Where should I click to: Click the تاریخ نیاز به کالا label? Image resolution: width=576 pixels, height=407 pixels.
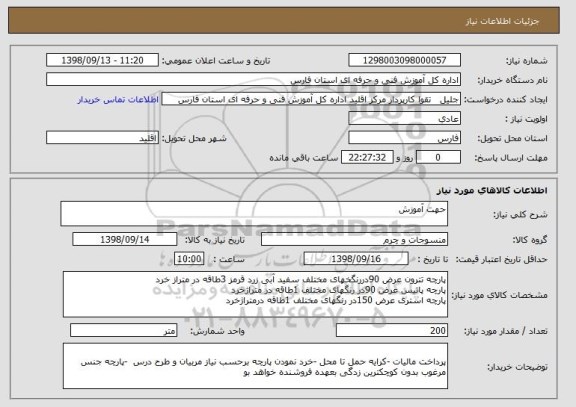coord(215,240)
